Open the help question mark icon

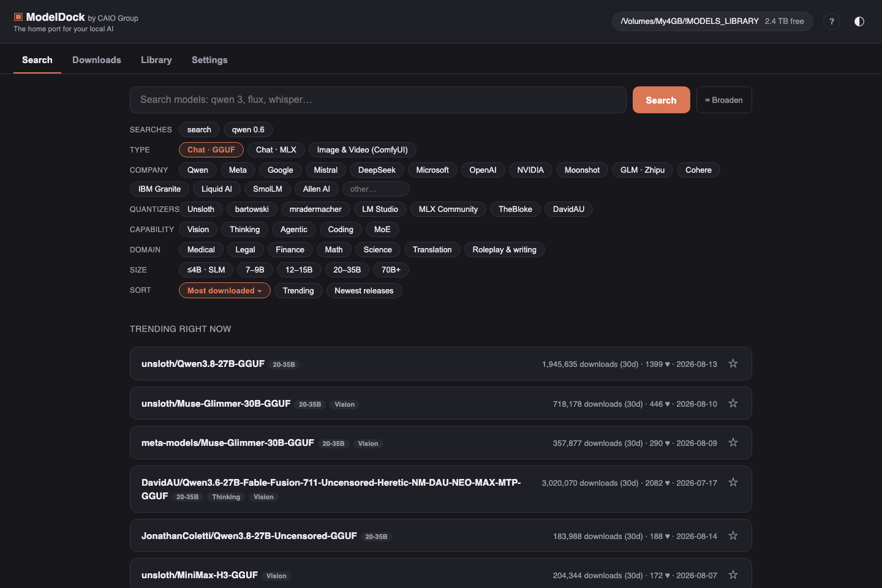click(x=832, y=21)
